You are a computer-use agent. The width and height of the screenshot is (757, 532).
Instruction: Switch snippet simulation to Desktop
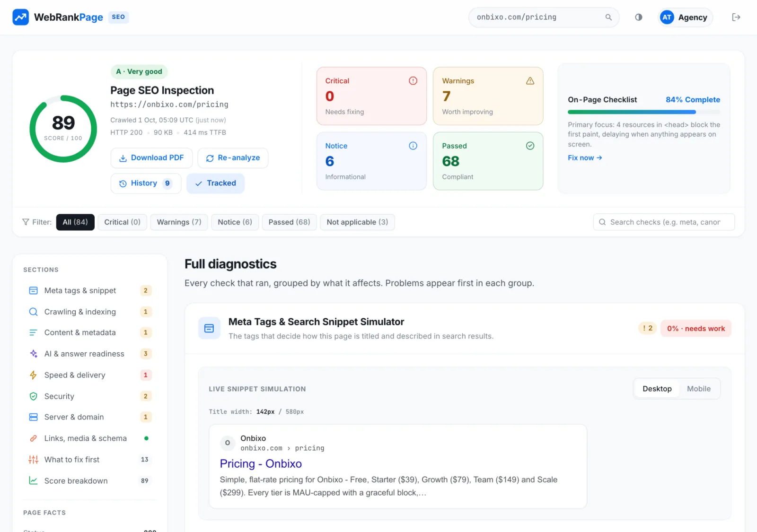657,389
